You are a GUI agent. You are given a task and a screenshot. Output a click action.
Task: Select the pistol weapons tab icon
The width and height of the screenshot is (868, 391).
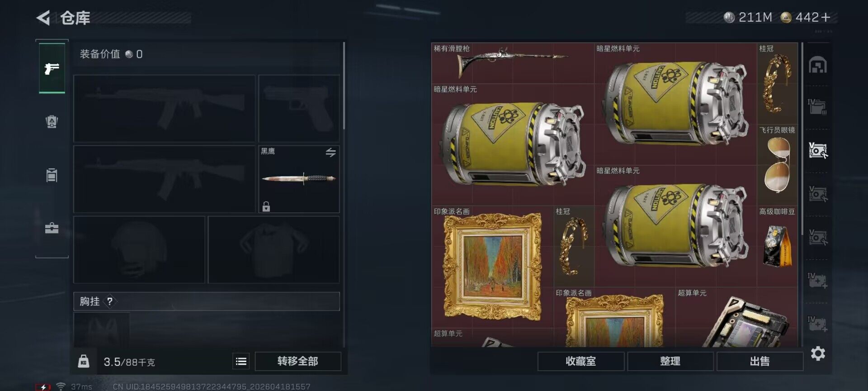(x=52, y=68)
